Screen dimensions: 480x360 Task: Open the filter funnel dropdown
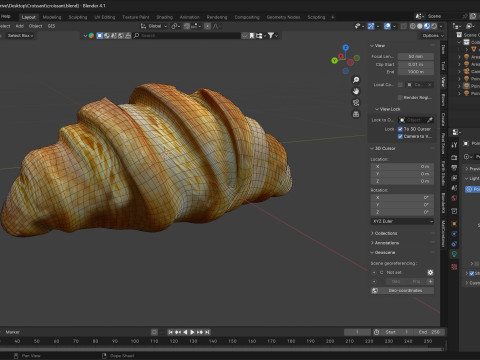(x=273, y=35)
